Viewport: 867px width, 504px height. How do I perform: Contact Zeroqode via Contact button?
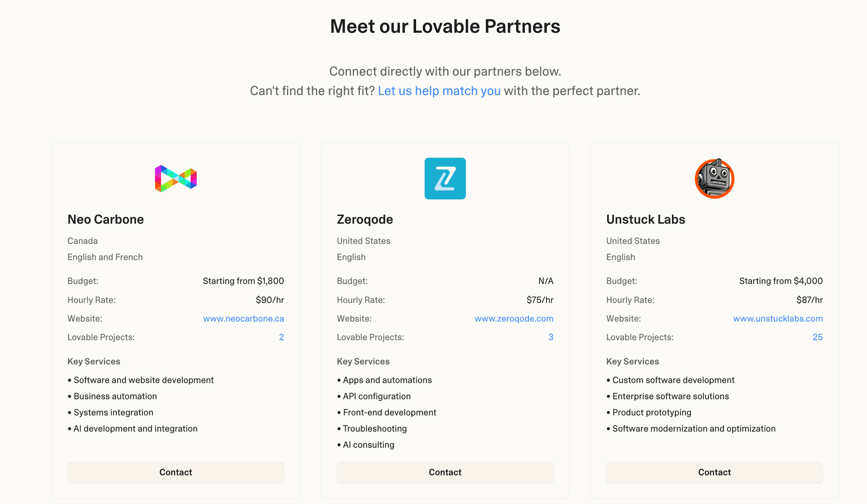[x=445, y=472]
